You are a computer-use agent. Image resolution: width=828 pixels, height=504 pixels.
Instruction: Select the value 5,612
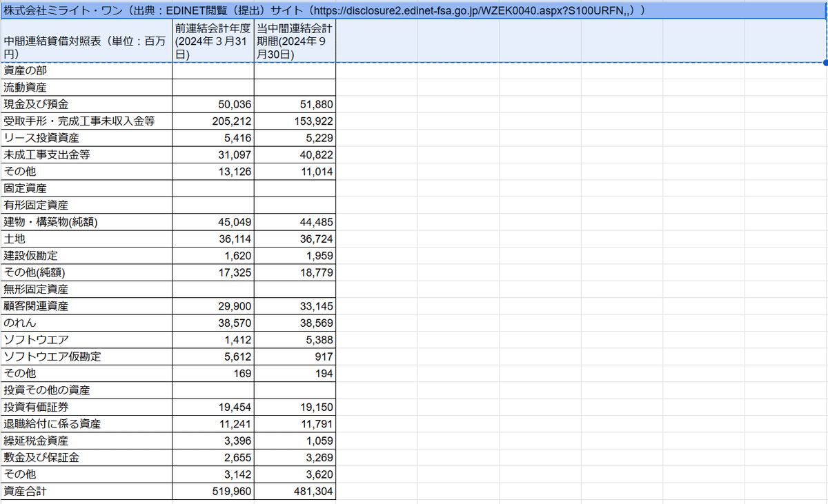click(213, 356)
